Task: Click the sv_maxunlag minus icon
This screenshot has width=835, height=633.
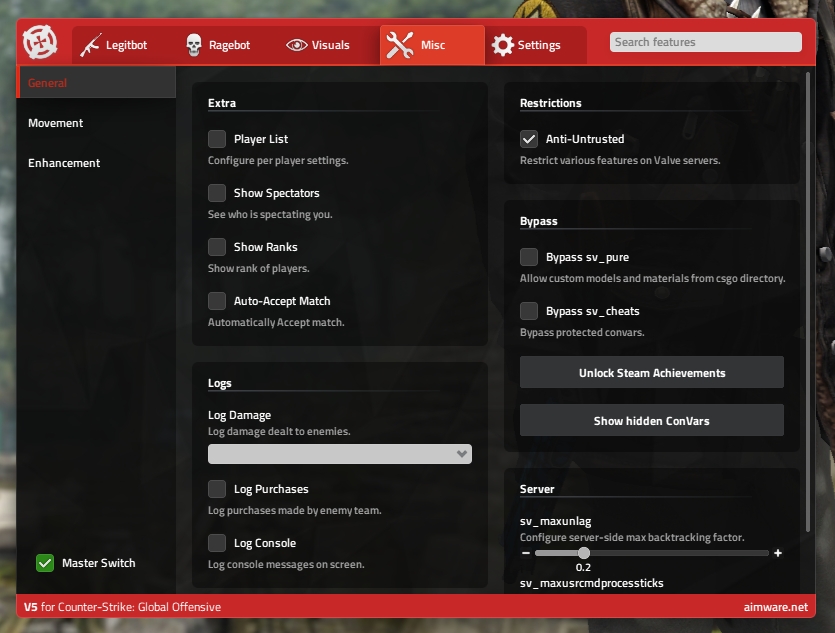Action: pyautogui.click(x=526, y=553)
